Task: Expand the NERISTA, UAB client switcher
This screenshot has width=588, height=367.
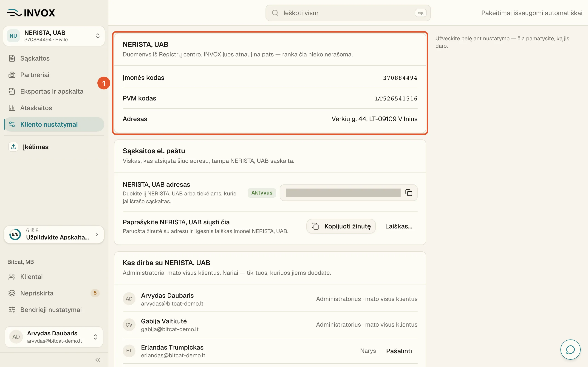Action: click(54, 36)
